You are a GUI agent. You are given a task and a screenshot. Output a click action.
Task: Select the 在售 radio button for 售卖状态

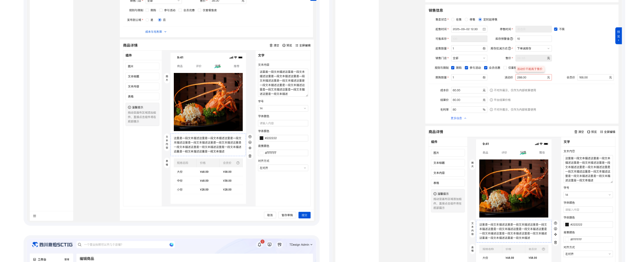point(453,19)
